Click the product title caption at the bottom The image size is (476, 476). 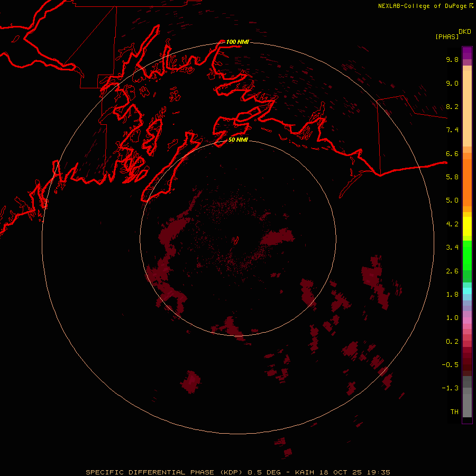[237, 472]
